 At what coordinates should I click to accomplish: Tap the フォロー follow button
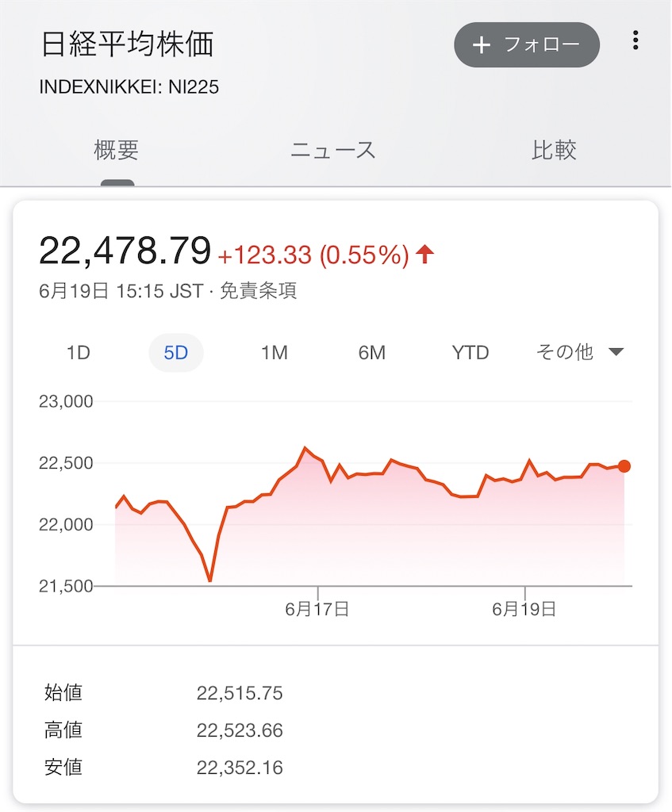526,44
